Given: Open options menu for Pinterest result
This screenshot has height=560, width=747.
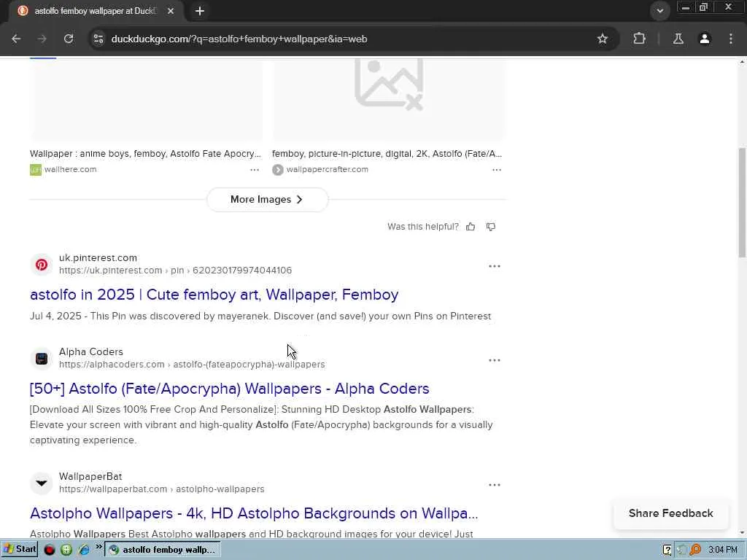Looking at the screenshot, I should (495, 266).
